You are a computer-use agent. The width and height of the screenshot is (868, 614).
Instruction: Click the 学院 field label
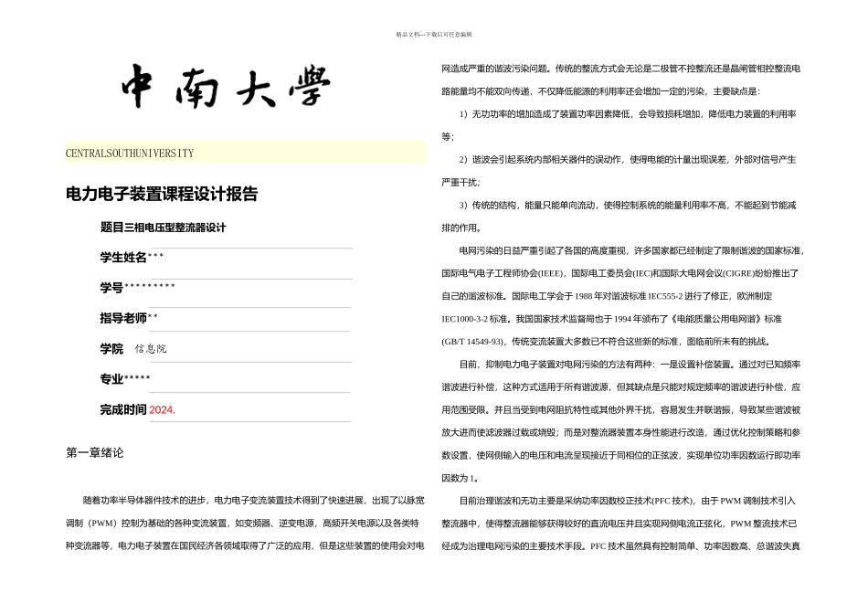[111, 349]
